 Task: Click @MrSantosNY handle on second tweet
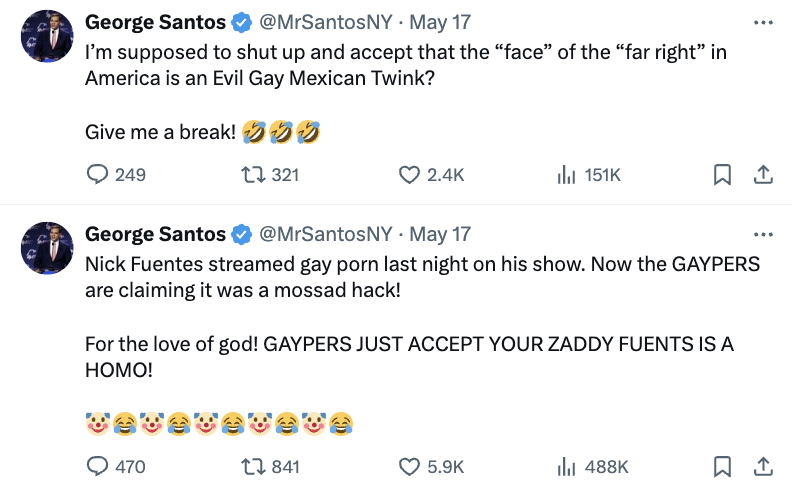(x=326, y=234)
